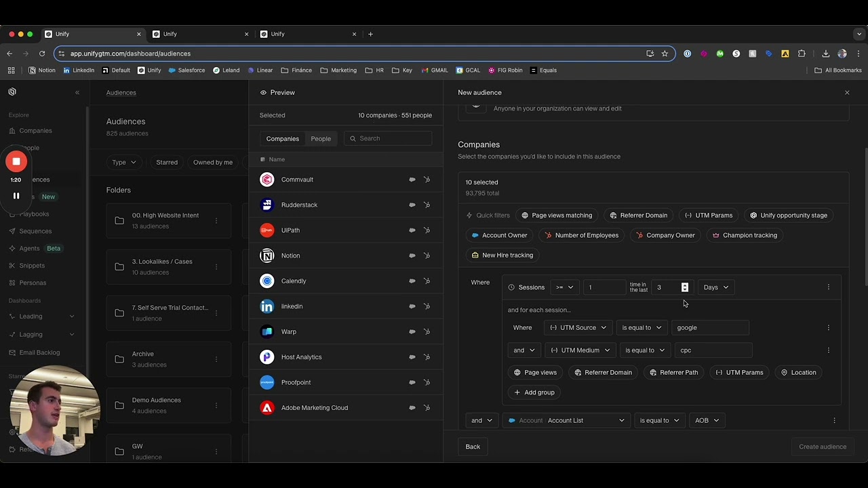The height and width of the screenshot is (488, 868).
Task: Open options menu for Account List filter
Action: pyautogui.click(x=834, y=420)
